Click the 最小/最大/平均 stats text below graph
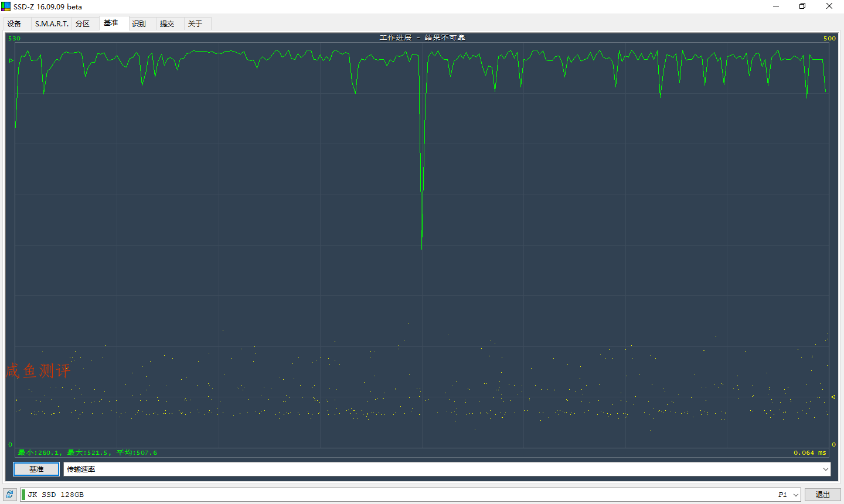The image size is (844, 504). 88,453
